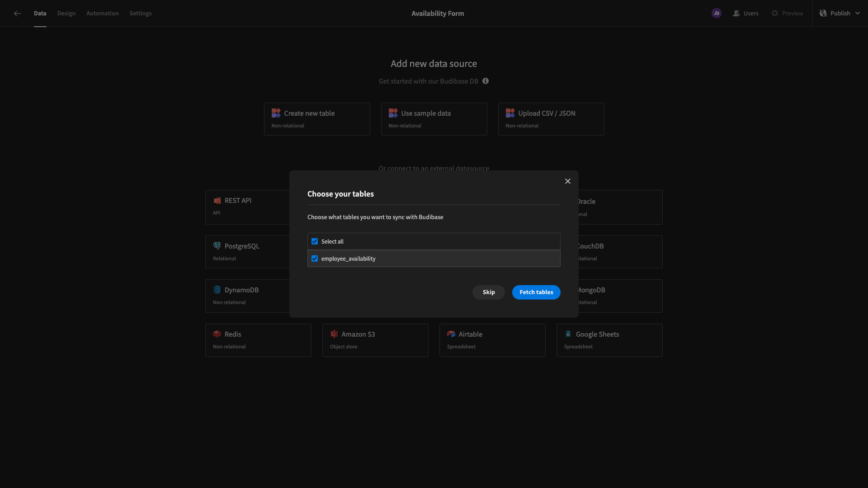Click the Create new table label

tap(309, 113)
